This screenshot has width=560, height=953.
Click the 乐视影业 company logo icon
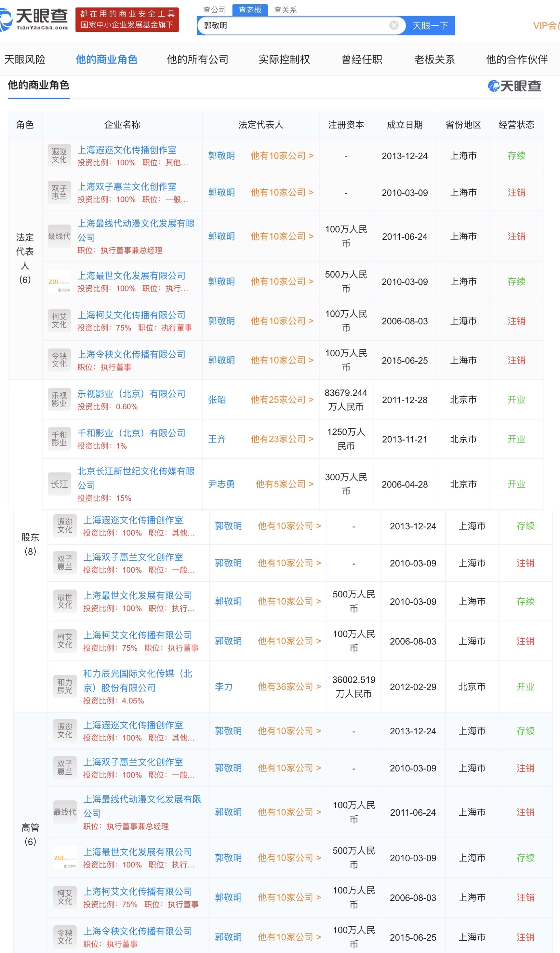(59, 399)
